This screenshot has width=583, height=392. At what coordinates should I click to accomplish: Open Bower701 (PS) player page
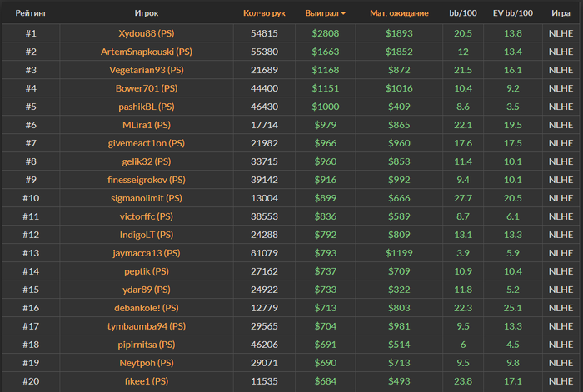(x=147, y=88)
